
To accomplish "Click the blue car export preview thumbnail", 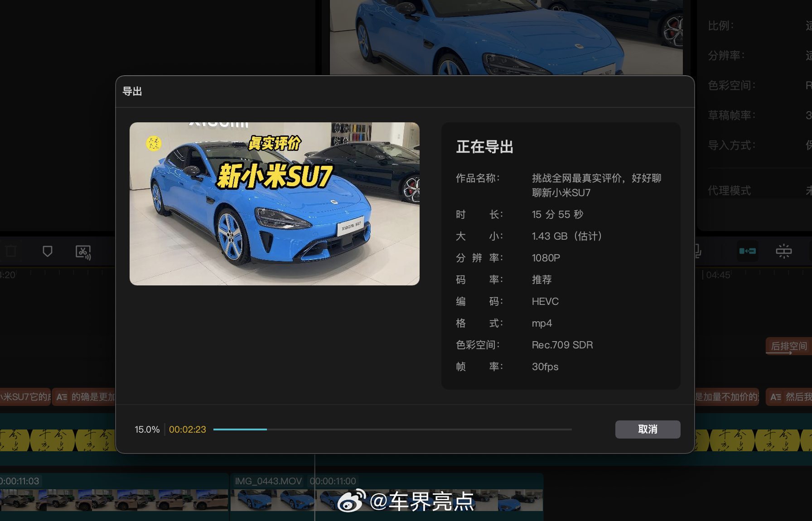I will pos(275,204).
